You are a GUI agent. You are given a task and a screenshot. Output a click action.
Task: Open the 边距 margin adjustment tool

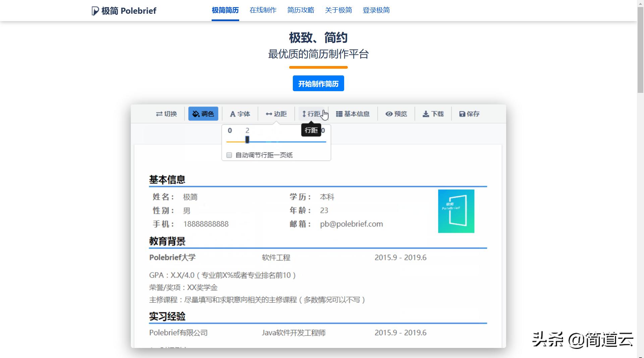[x=276, y=114]
